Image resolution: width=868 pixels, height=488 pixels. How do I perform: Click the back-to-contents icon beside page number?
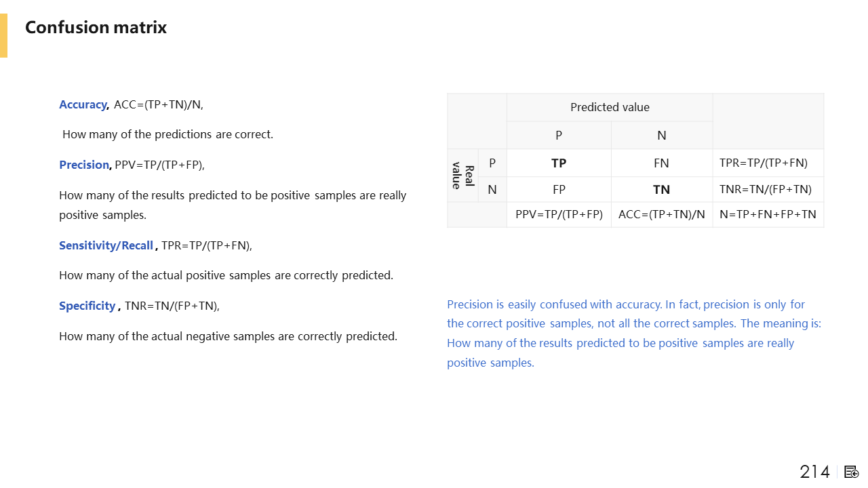click(x=852, y=472)
